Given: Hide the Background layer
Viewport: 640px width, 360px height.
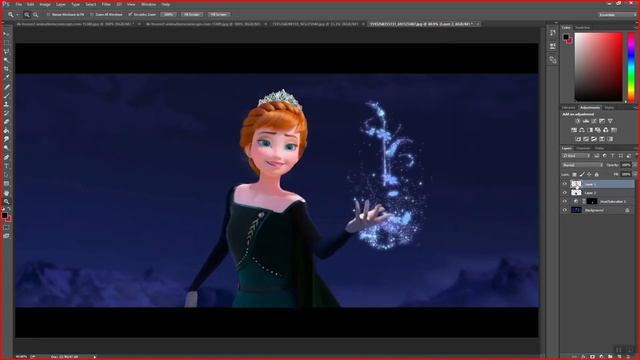Looking at the screenshot, I should 565,210.
